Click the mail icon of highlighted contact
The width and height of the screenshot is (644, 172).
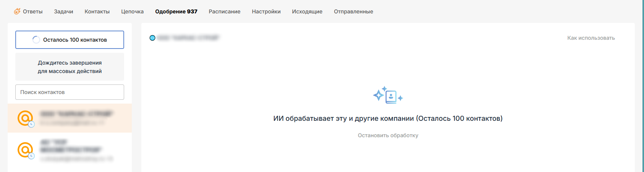[25, 118]
